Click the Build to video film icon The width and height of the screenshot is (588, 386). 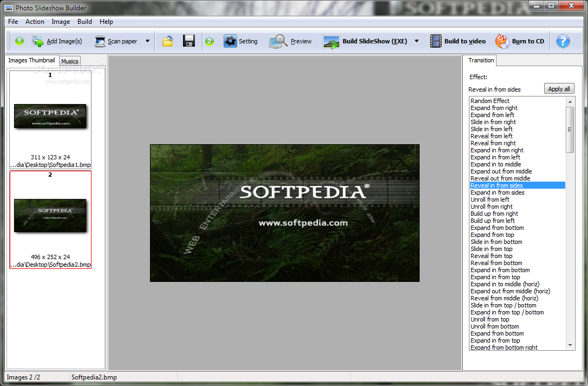point(436,41)
